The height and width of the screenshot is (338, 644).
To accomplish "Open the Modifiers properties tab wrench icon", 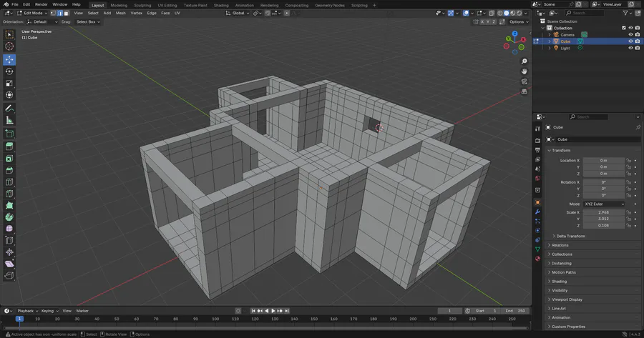I will (537, 212).
